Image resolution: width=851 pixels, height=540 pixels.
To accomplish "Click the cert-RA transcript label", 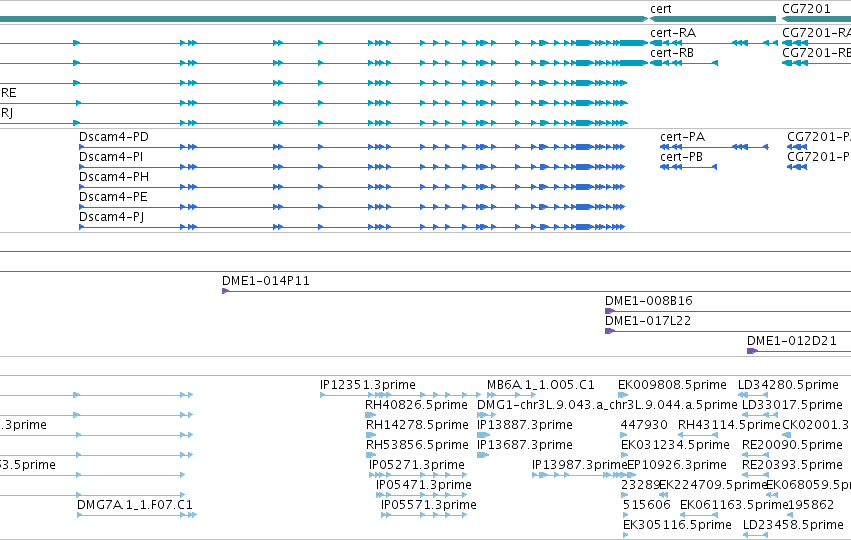I will [x=673, y=33].
